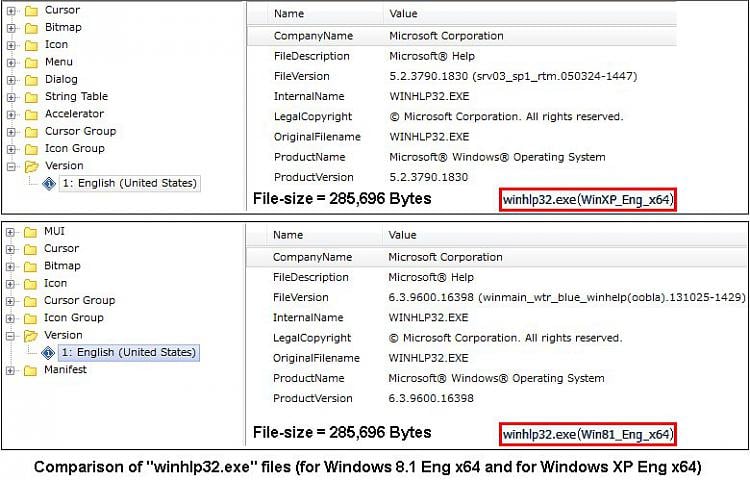The width and height of the screenshot is (750, 480).
Task: Select the CompanyName row in the Win81 pane
Action: pyautogui.click(x=496, y=257)
